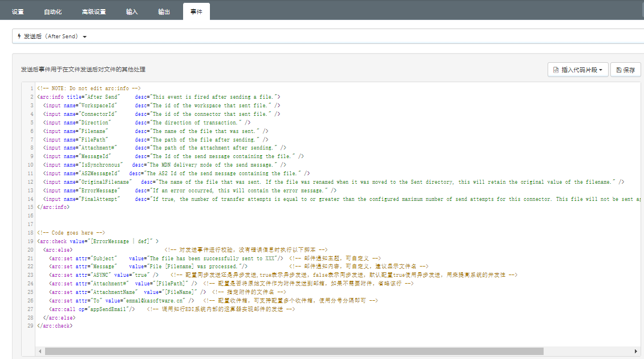The height and width of the screenshot is (359, 644).
Task: Go to the 输入 tab
Action: [131, 11]
